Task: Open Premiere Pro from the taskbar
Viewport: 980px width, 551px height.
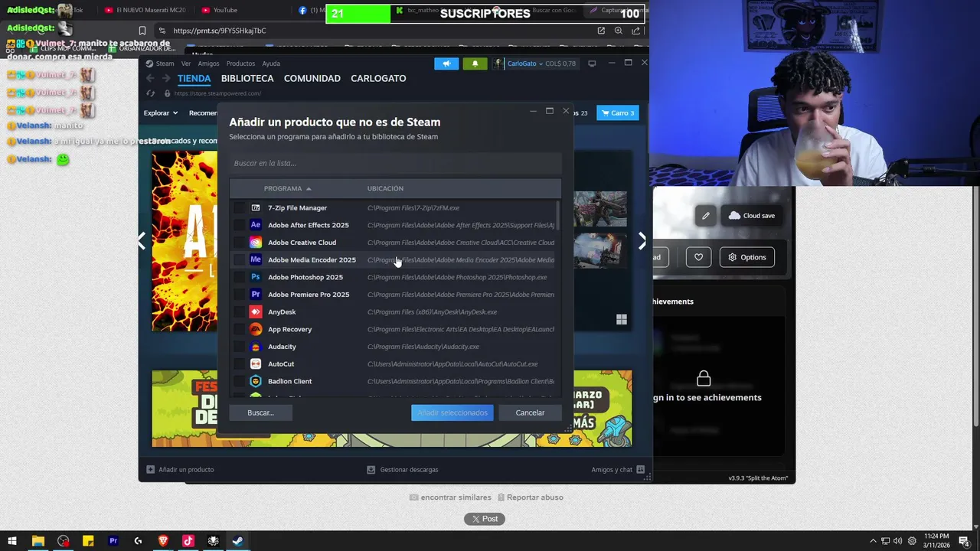Action: [x=113, y=541]
